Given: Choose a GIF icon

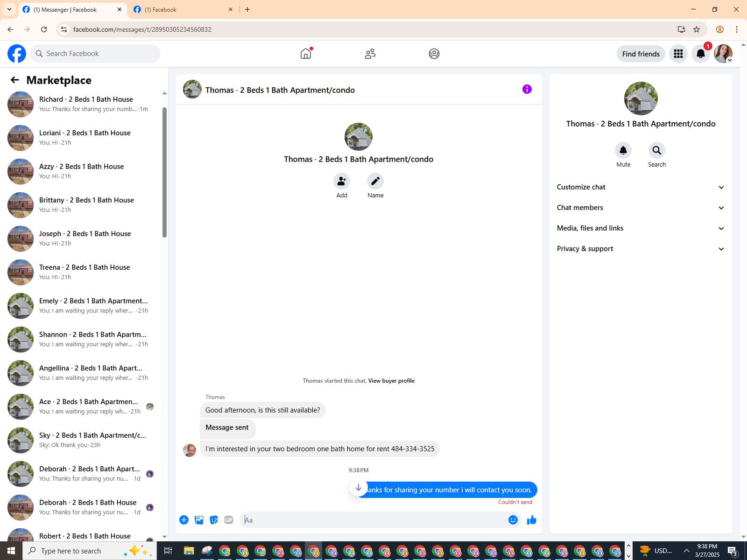Looking at the screenshot, I should (x=229, y=520).
